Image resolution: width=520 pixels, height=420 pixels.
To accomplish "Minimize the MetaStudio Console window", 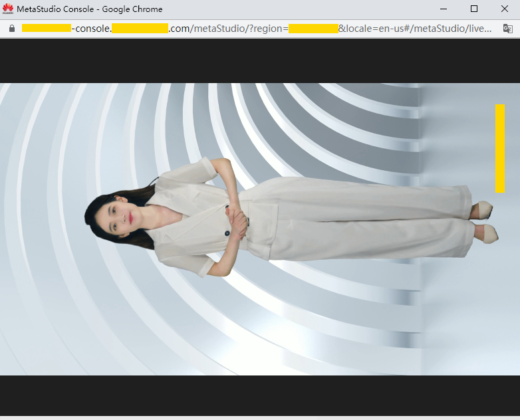I will (444, 9).
